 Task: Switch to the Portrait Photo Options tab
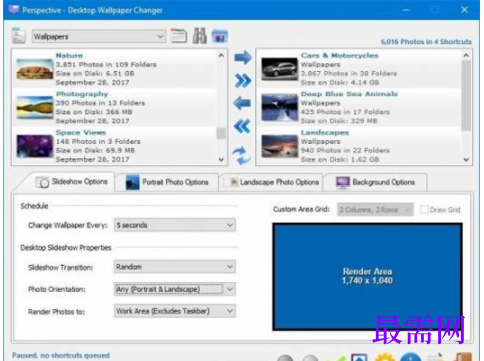(x=167, y=182)
